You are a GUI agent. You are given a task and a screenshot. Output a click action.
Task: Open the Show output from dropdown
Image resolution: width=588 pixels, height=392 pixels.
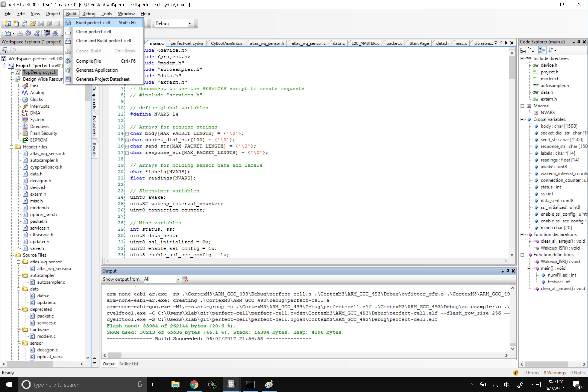[178, 279]
